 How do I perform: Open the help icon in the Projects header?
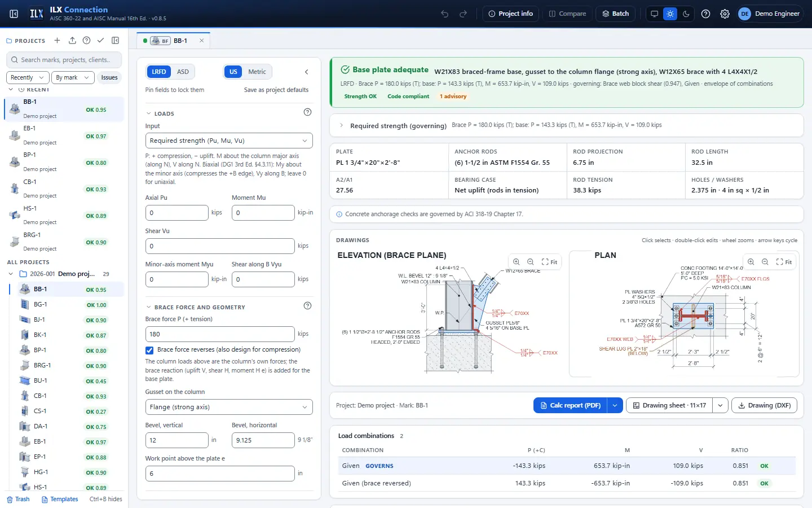tap(86, 41)
